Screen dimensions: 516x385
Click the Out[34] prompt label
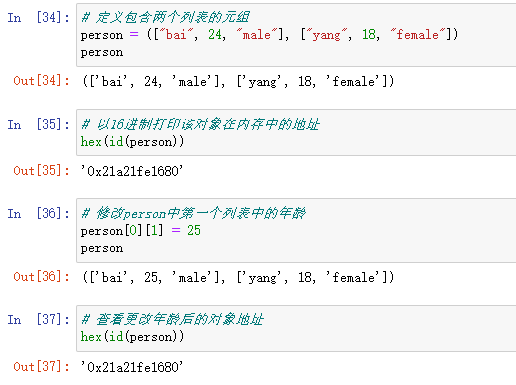click(42, 81)
